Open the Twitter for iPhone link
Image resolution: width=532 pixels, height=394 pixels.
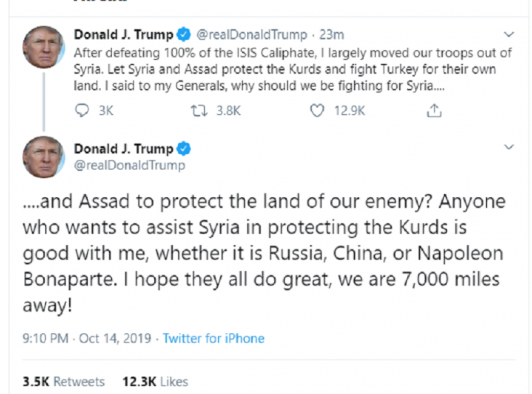(214, 338)
